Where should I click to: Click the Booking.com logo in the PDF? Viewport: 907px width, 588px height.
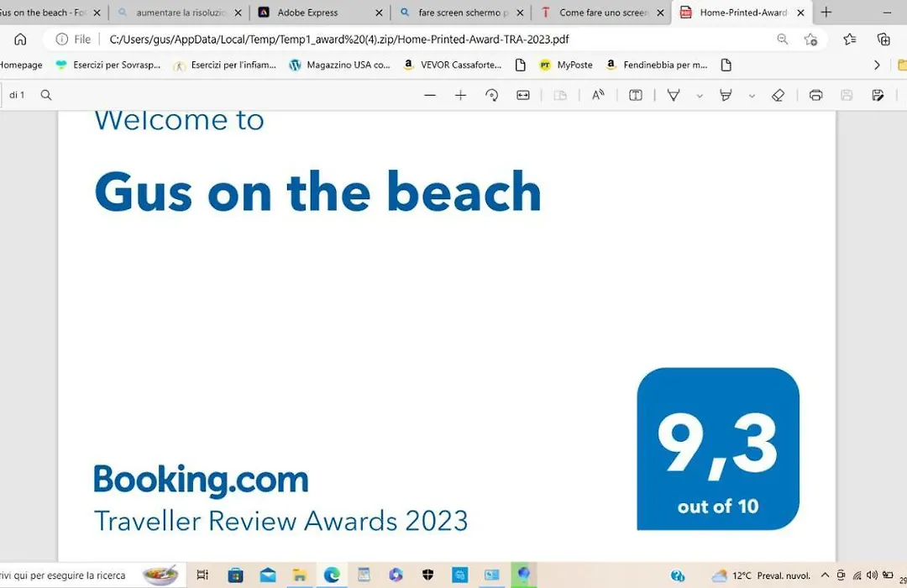click(201, 480)
